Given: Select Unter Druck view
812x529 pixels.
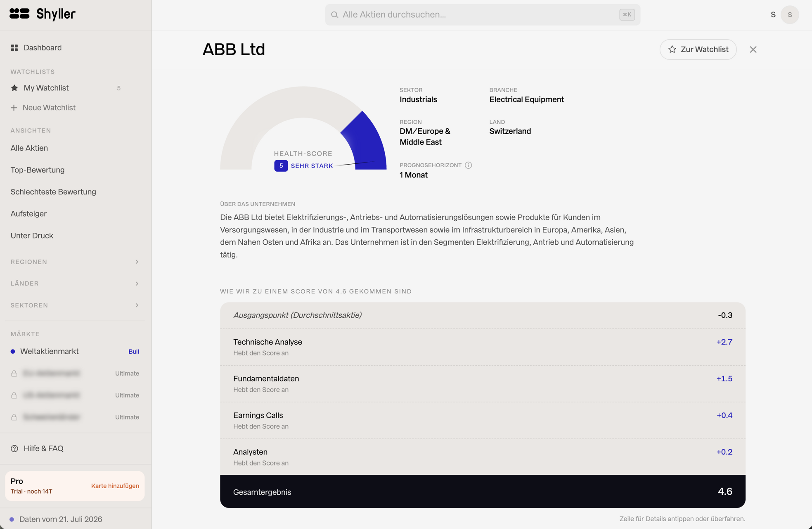Looking at the screenshot, I should (x=75, y=236).
